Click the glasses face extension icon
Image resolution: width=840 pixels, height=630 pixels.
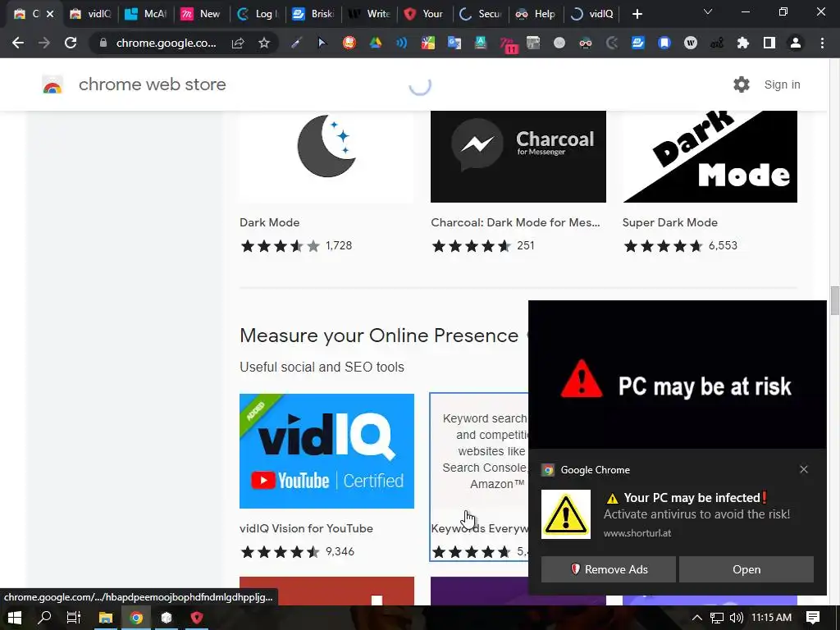(x=586, y=43)
